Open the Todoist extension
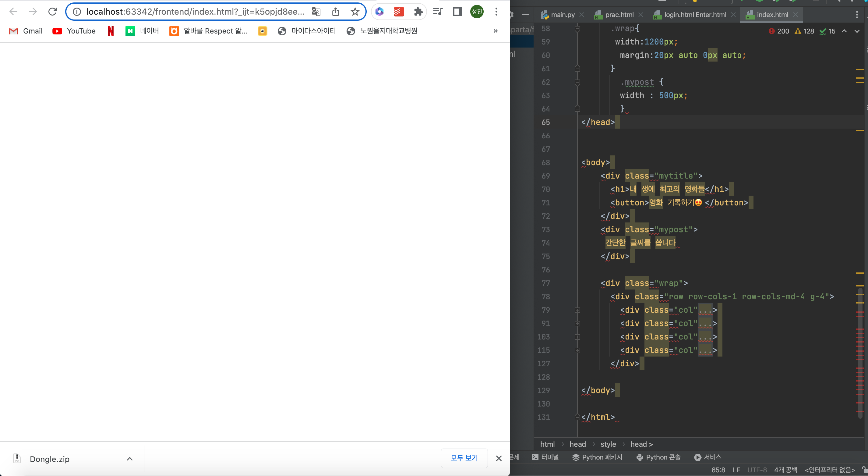This screenshot has height=476, width=868. click(399, 12)
